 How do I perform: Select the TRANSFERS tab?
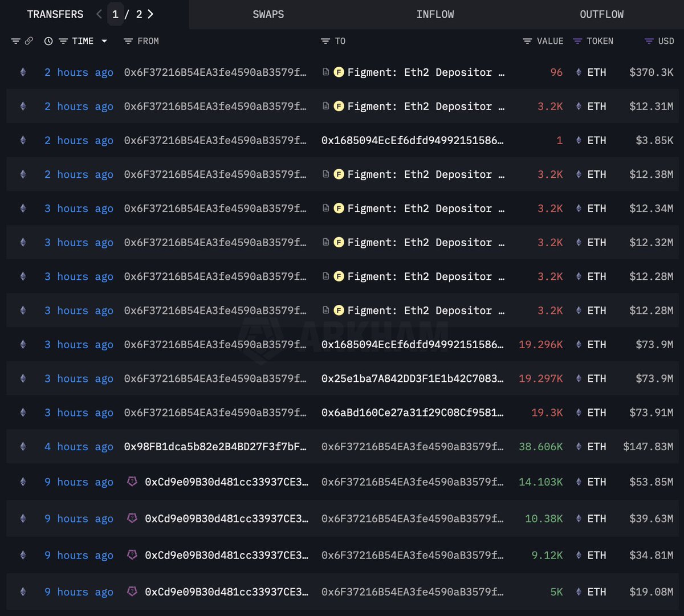55,14
